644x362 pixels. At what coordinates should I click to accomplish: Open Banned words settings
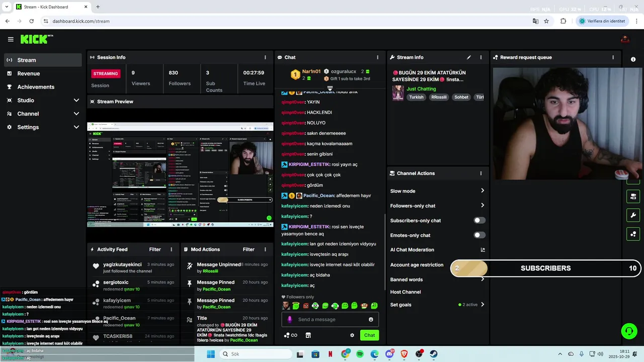[x=437, y=280]
